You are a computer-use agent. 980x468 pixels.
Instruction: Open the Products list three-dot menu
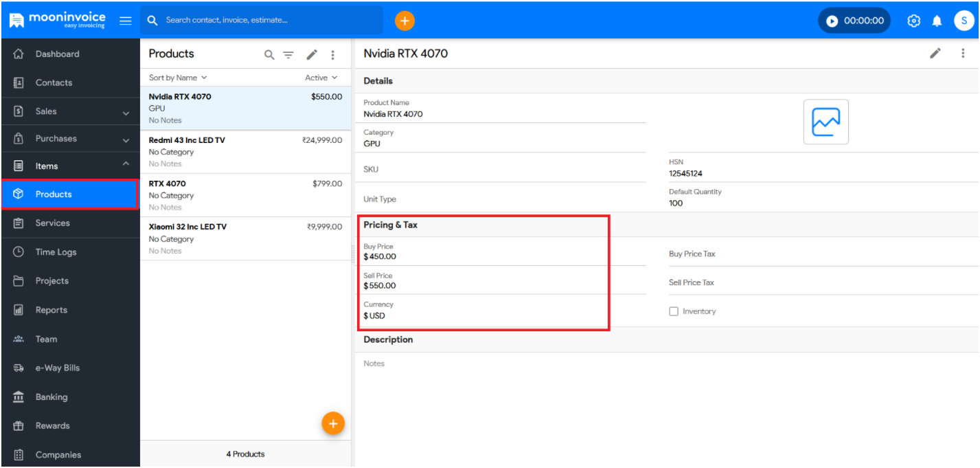click(x=333, y=55)
